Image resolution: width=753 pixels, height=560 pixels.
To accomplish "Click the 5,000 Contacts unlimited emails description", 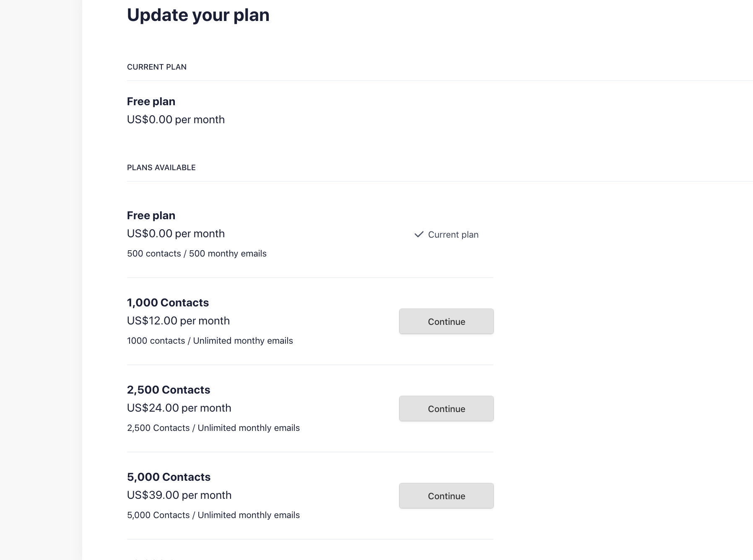I will click(x=213, y=515).
